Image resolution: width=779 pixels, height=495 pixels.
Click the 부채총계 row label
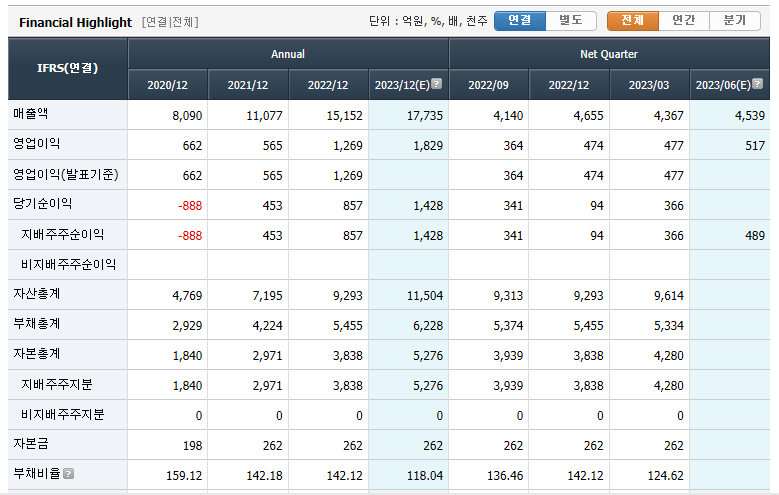pyautogui.click(x=37, y=324)
